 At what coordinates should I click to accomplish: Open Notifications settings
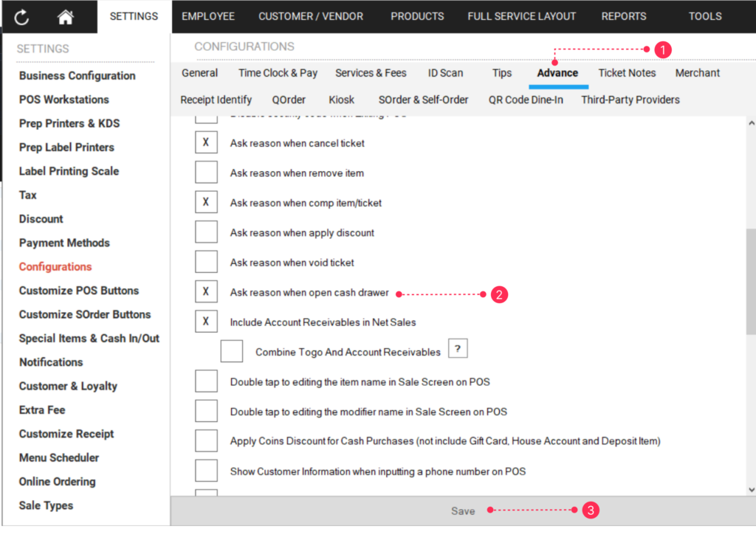(x=51, y=362)
